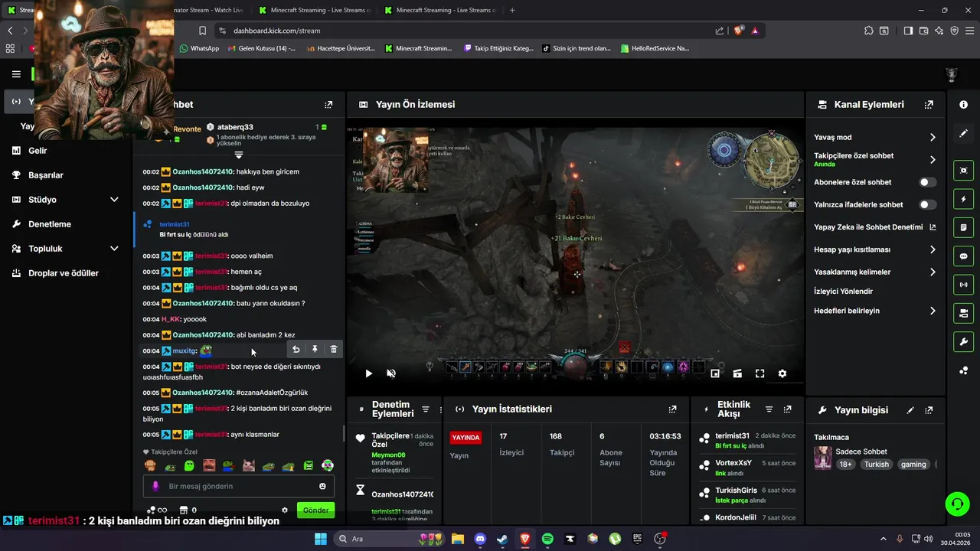Filter the Denetim Eylemleri list
Viewport: 980px width, 551px height.
426,409
